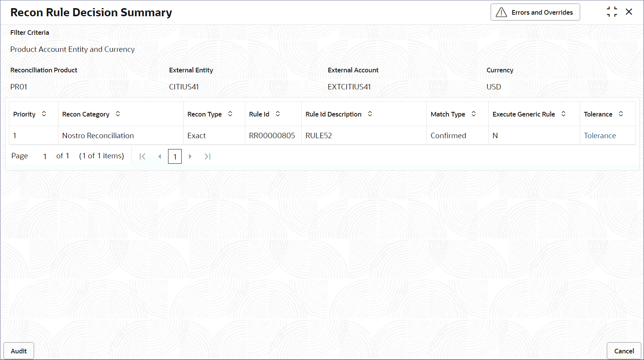Select the Nostro Reconciliation cell

point(120,135)
